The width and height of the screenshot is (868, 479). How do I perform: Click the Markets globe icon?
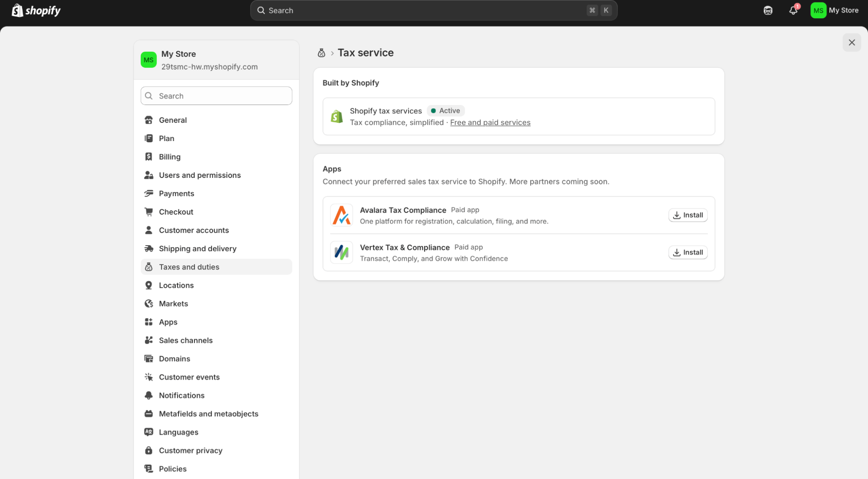[149, 304]
